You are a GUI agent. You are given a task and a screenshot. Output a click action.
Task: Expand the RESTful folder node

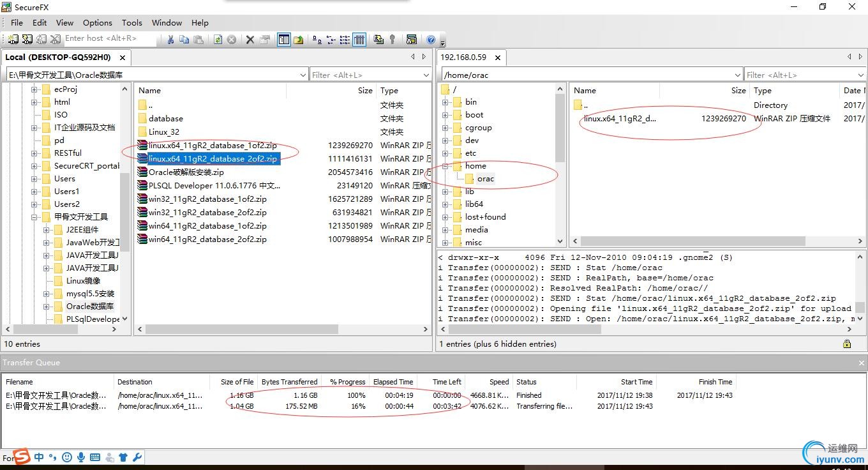point(34,153)
